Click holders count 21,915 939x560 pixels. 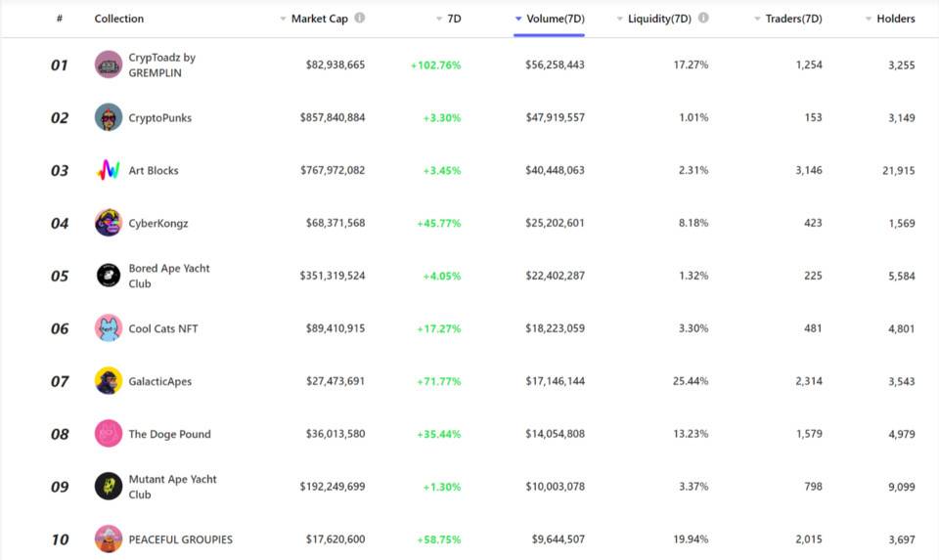pos(898,170)
